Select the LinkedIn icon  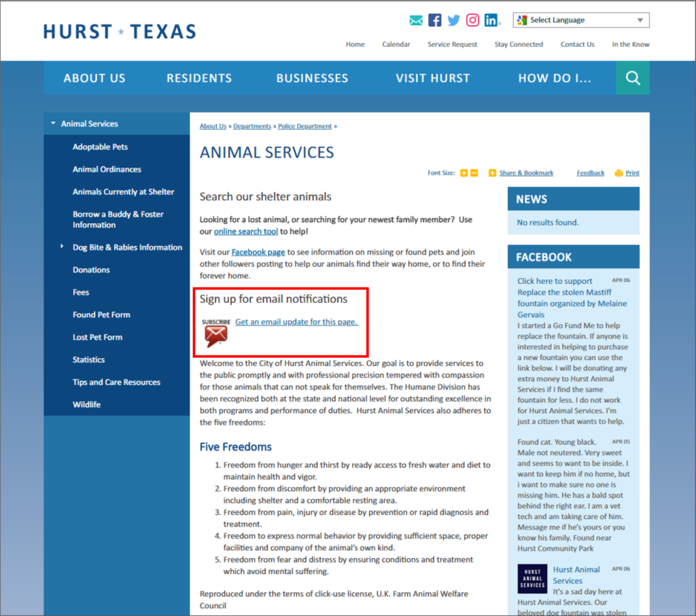click(x=491, y=20)
